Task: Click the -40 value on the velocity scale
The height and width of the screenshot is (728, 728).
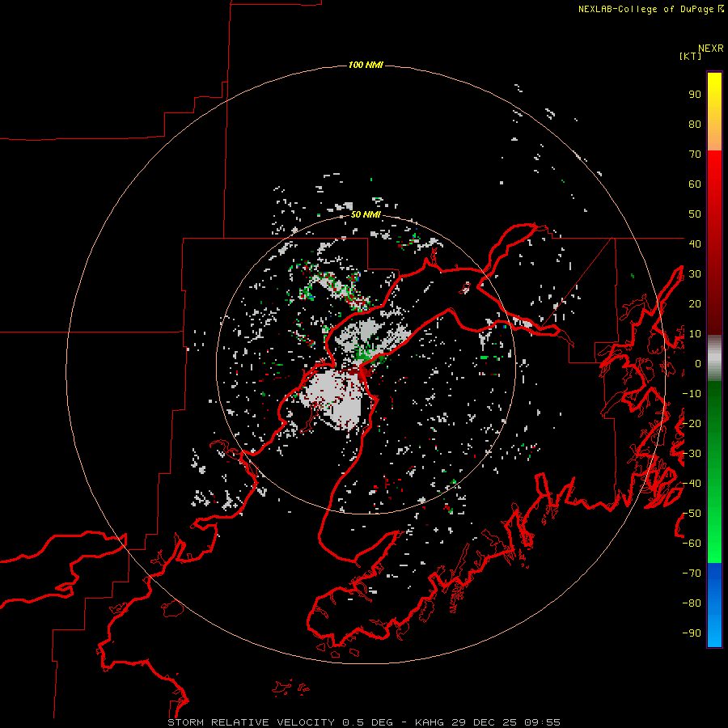Action: (692, 484)
